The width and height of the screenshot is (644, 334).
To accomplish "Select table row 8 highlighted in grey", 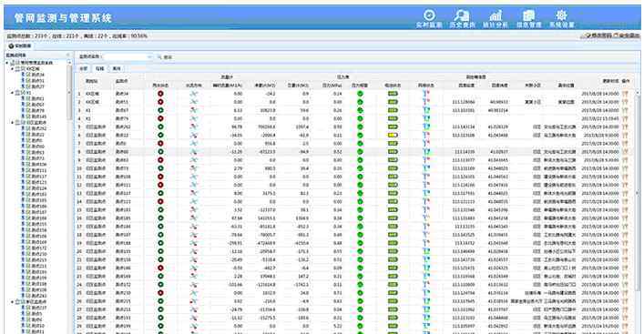I will (354, 152).
